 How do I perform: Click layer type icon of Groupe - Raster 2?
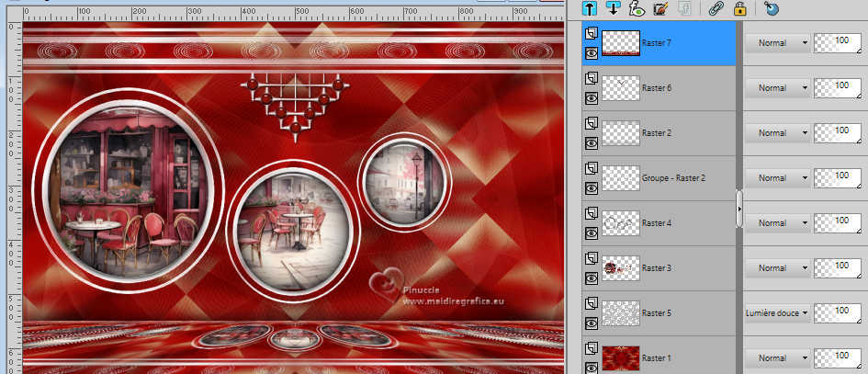[592, 168]
